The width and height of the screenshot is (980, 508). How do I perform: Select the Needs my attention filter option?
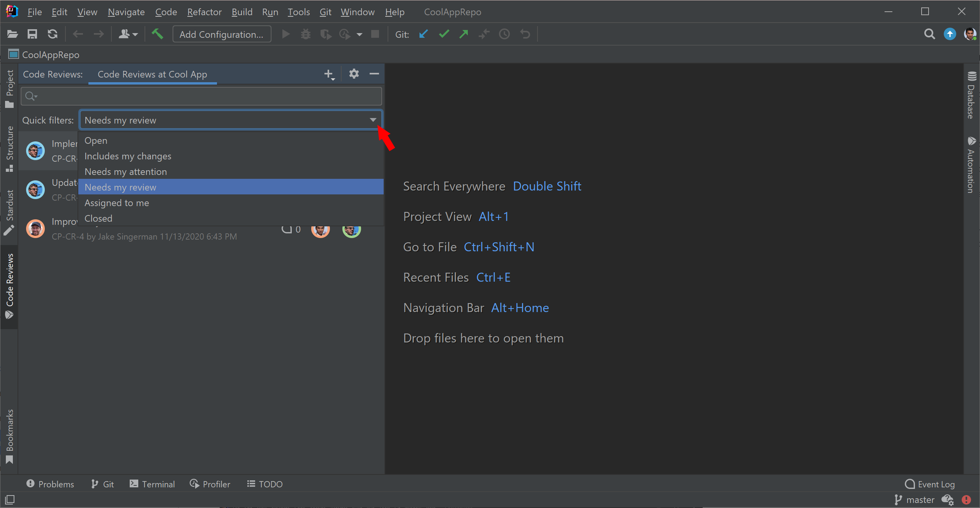pyautogui.click(x=125, y=171)
